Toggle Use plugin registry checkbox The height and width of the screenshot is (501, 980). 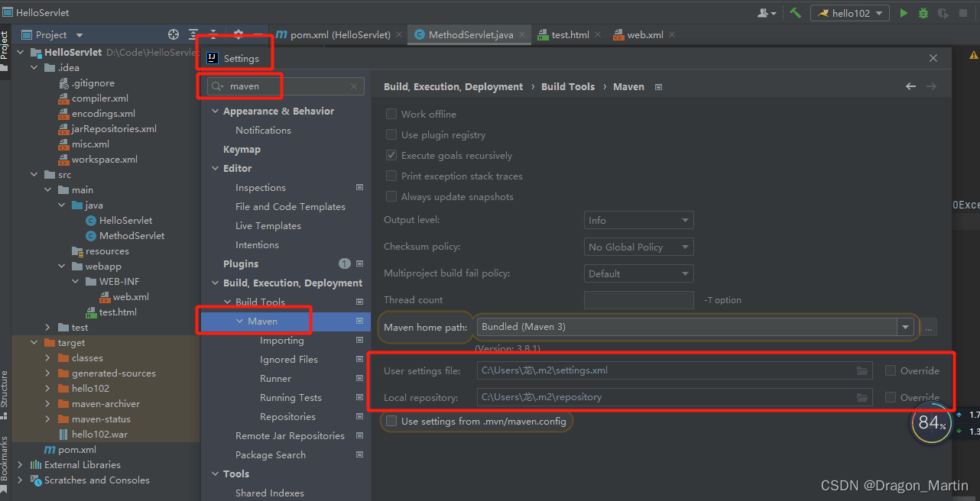391,134
